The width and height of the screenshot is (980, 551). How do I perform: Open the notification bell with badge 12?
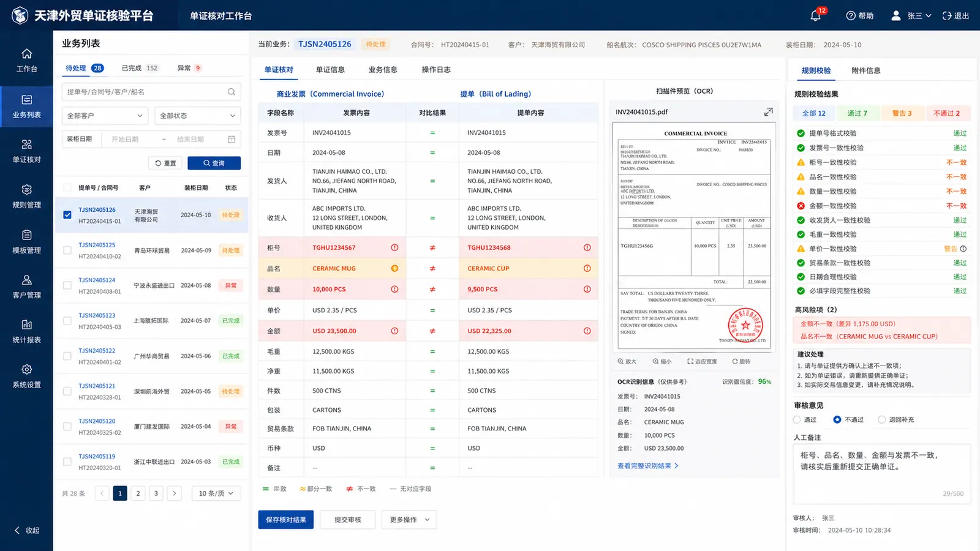[815, 16]
